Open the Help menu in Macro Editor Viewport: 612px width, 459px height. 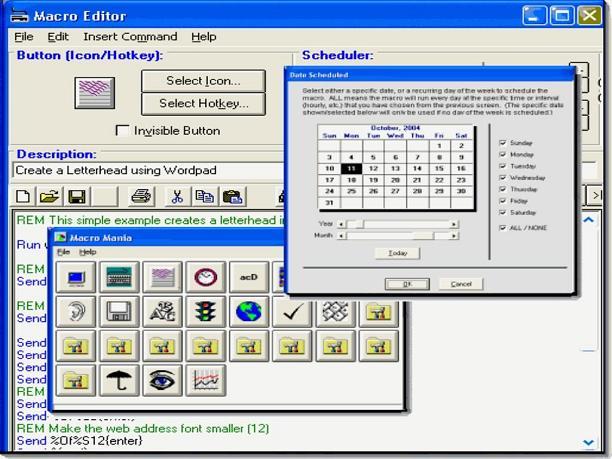(x=203, y=37)
